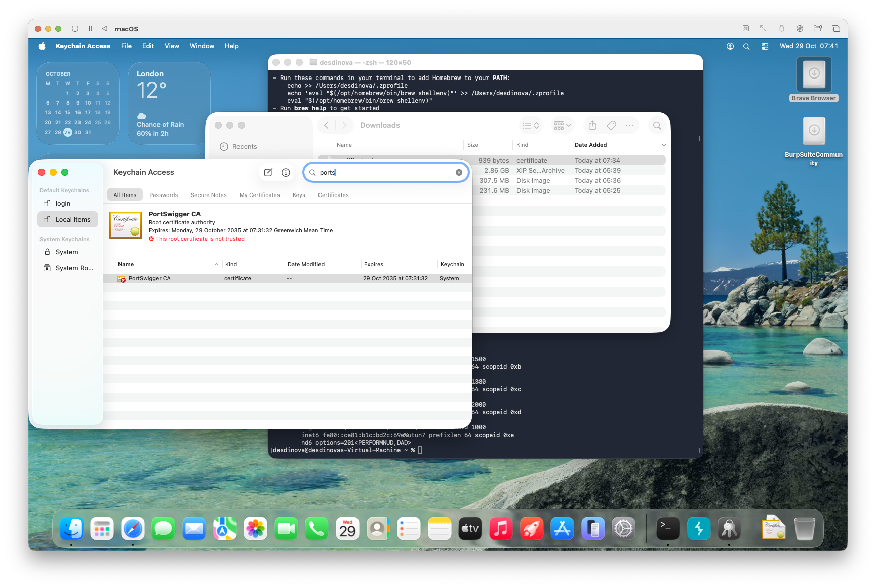Switch to the My Certificates tab

[259, 195]
